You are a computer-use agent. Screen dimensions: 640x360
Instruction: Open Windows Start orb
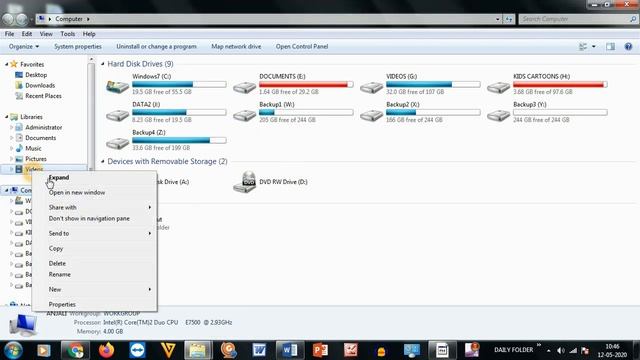[x=13, y=350]
